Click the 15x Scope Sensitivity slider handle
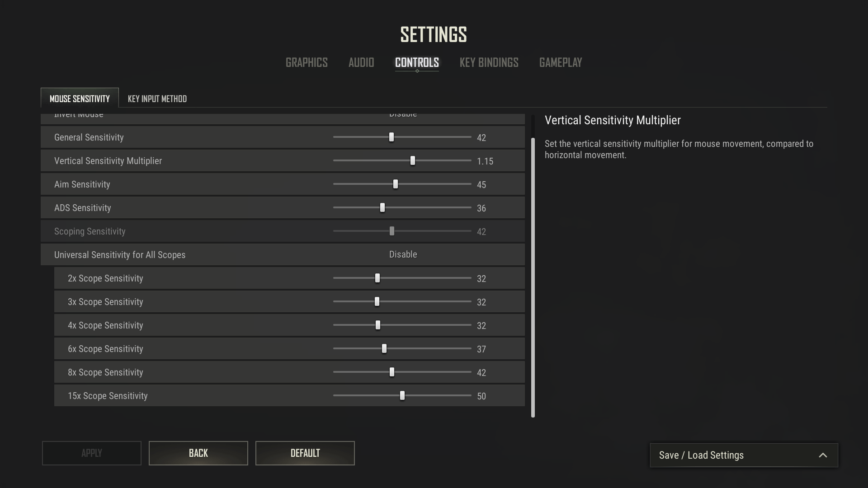The image size is (868, 488). pyautogui.click(x=402, y=396)
